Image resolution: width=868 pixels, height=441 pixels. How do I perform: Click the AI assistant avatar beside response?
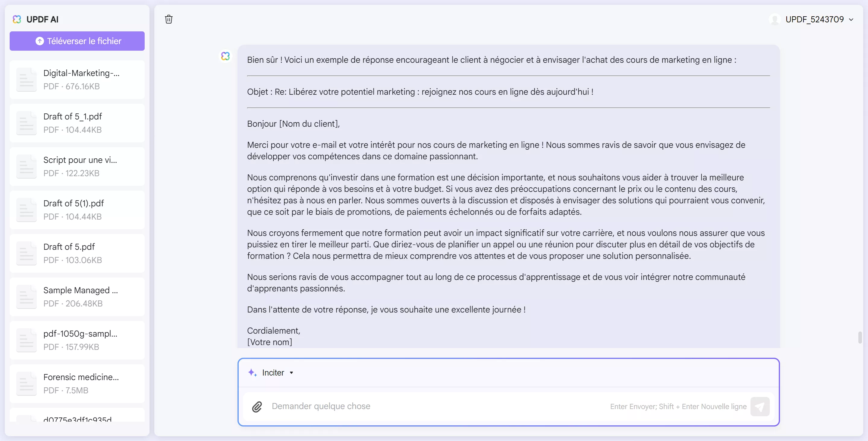[225, 56]
